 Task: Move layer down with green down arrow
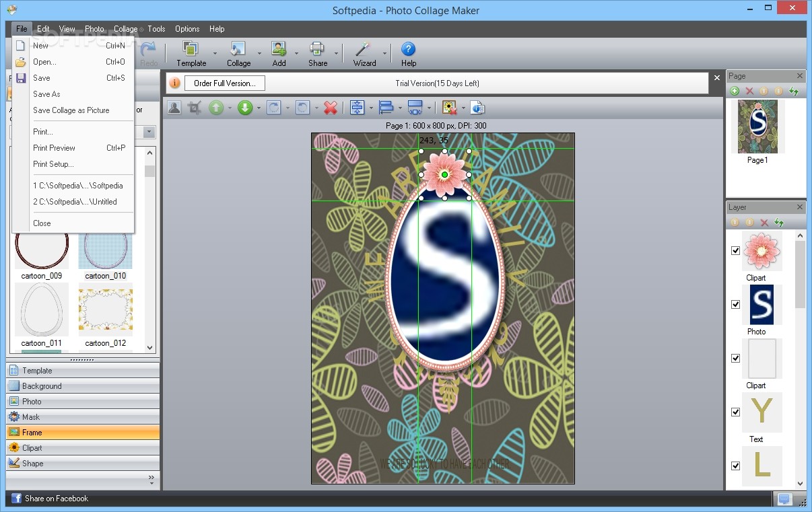[x=245, y=108]
